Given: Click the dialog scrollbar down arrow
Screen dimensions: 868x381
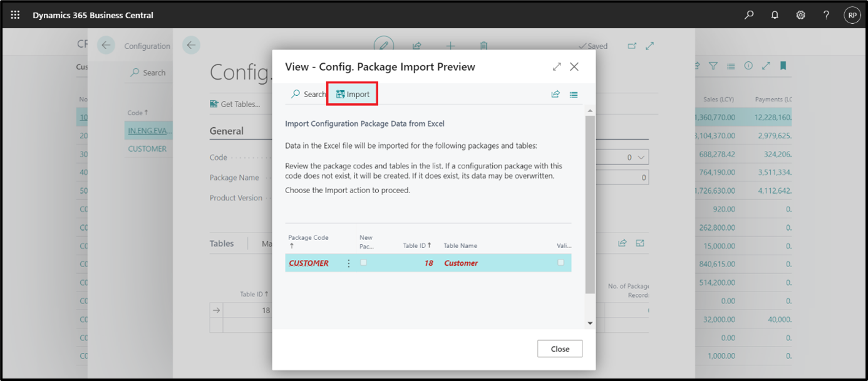Looking at the screenshot, I should (590, 323).
